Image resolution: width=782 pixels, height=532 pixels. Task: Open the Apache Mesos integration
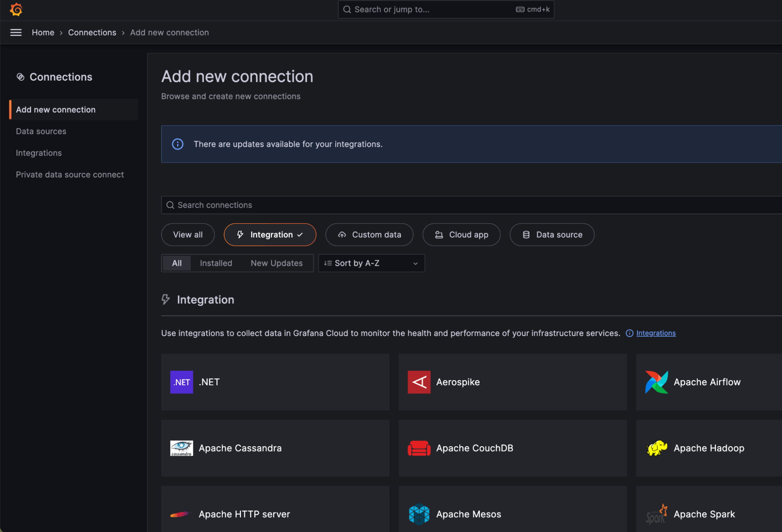(512, 514)
